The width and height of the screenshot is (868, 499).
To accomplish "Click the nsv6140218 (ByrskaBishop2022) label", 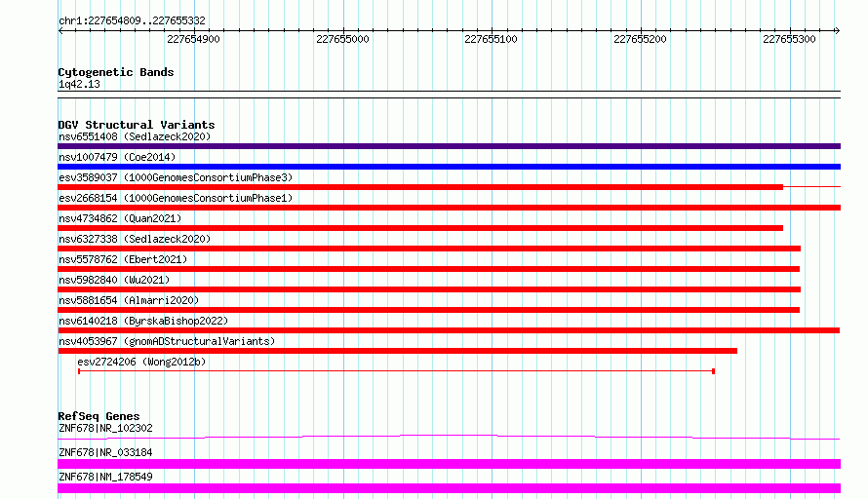I will (143, 321).
